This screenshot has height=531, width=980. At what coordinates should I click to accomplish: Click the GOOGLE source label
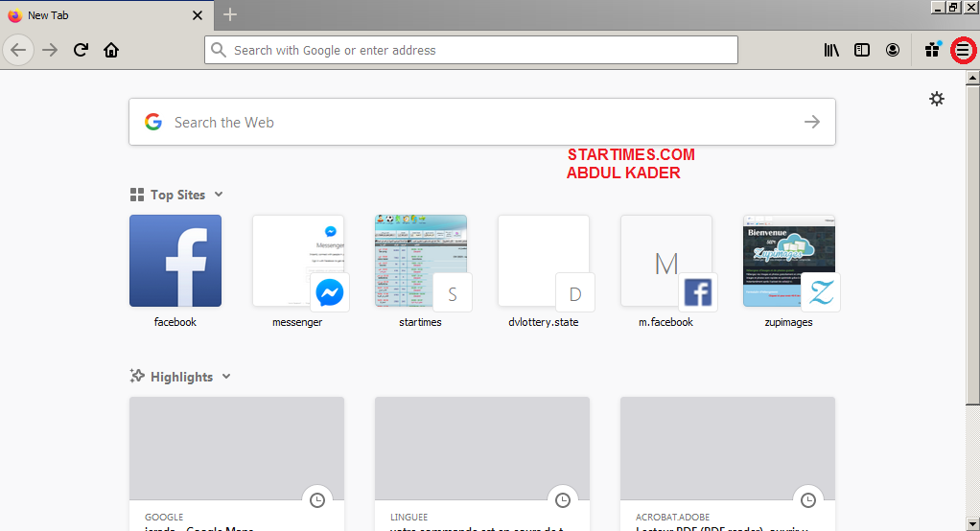[164, 518]
